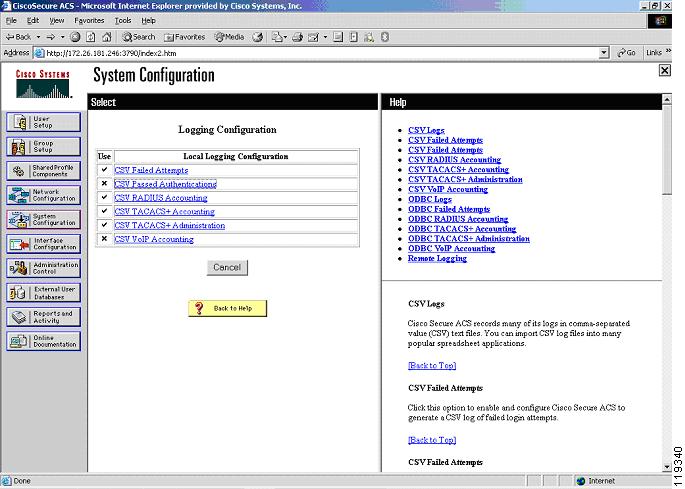685x489 pixels.
Task: Open ODBC TACACS+ Administration help link
Action: click(469, 239)
